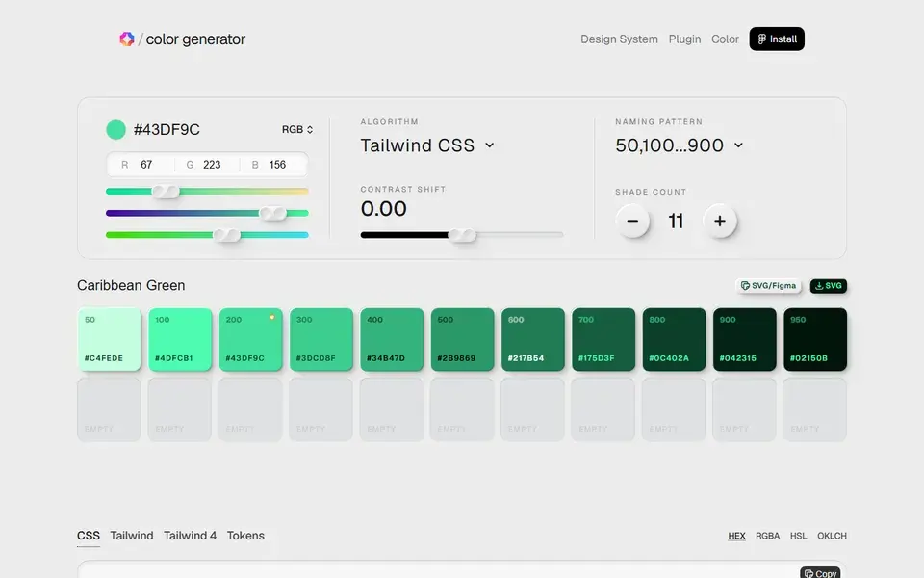This screenshot has width=924, height=578.
Task: Select the 200 shade swatch #43DF9C
Action: tap(250, 339)
